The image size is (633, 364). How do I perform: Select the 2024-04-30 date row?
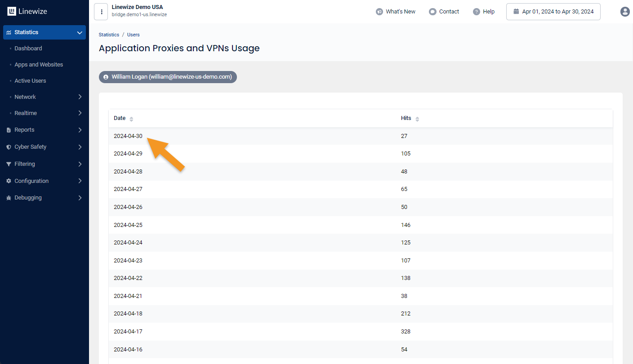128,136
